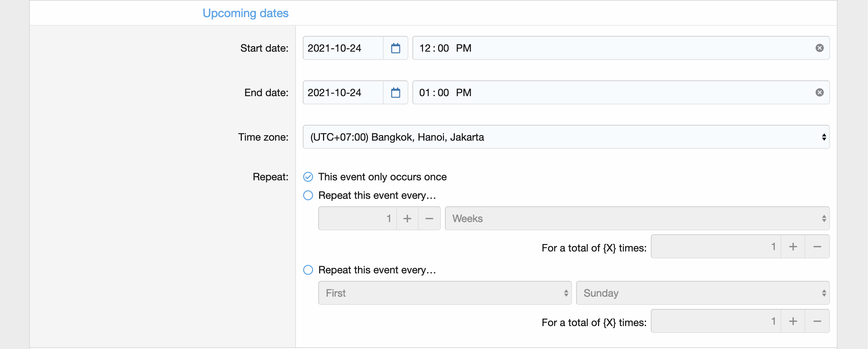
Task: Increase total times under the Sunday row
Action: pyautogui.click(x=793, y=321)
